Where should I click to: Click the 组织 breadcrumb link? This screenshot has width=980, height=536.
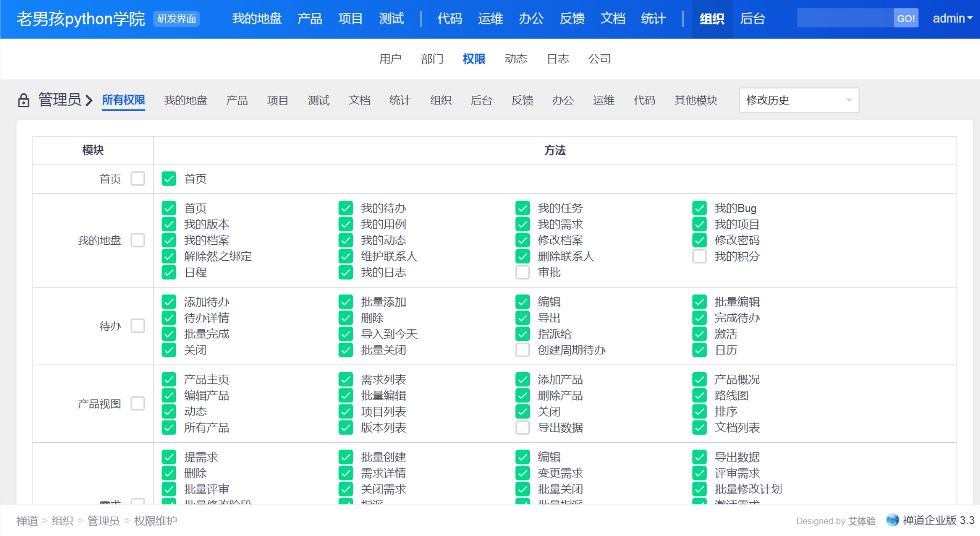tap(62, 521)
